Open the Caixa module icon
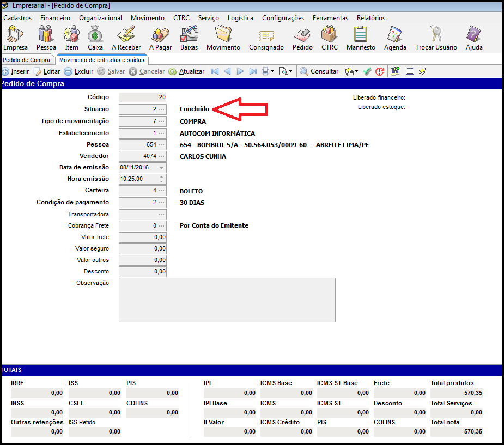Image resolution: width=504 pixels, height=445 pixels. coord(95,35)
